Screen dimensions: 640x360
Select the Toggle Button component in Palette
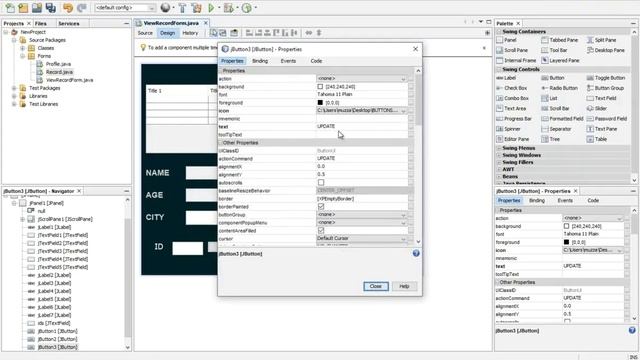pos(606,78)
